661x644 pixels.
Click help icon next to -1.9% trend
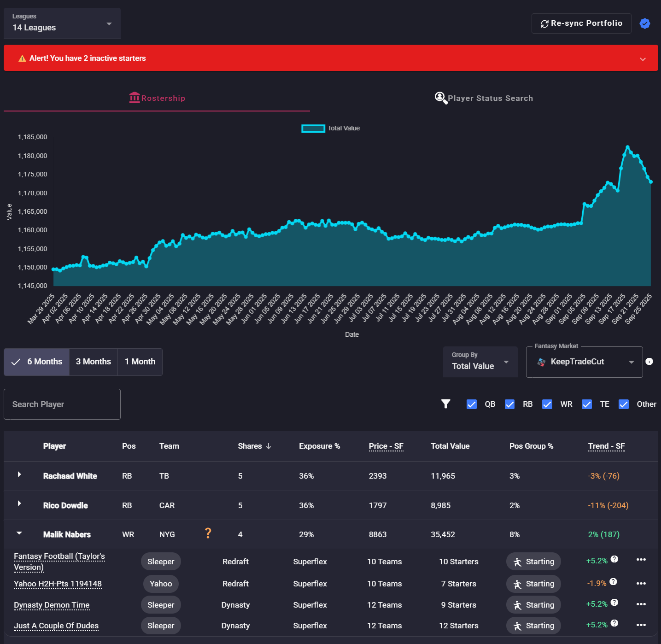613,582
